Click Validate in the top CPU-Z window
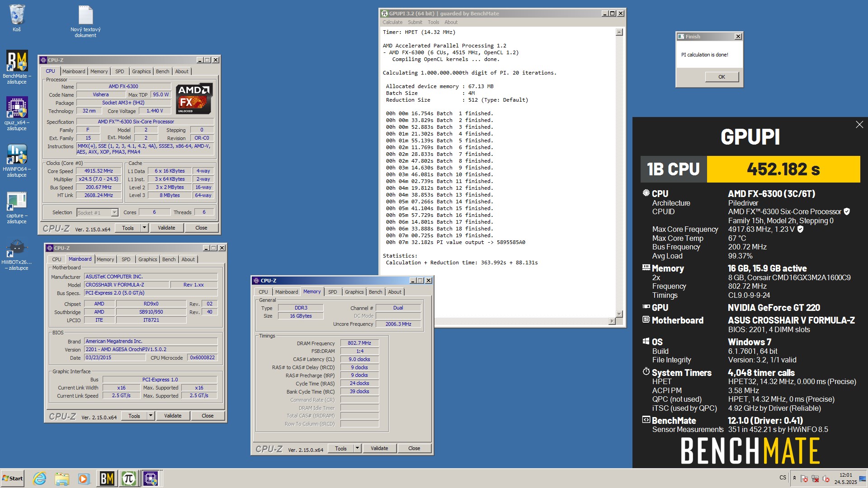This screenshot has width=868, height=488. click(166, 228)
